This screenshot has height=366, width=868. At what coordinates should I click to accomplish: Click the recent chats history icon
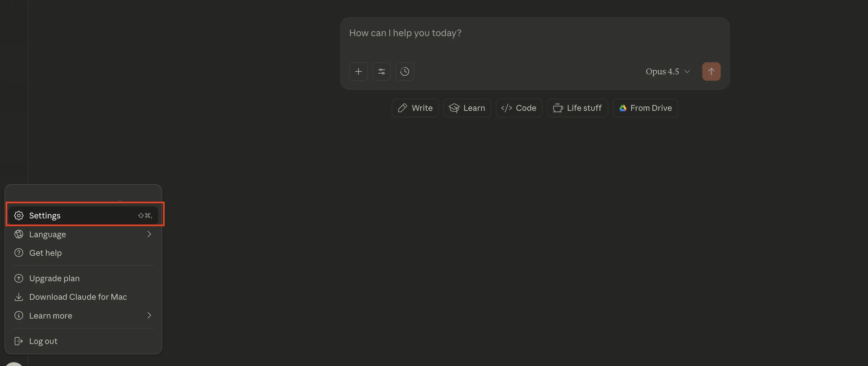point(404,71)
